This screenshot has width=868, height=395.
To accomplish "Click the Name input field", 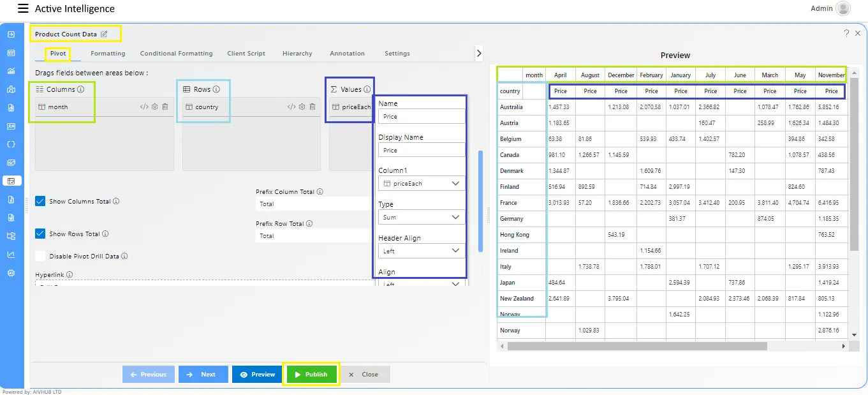I will [x=422, y=117].
